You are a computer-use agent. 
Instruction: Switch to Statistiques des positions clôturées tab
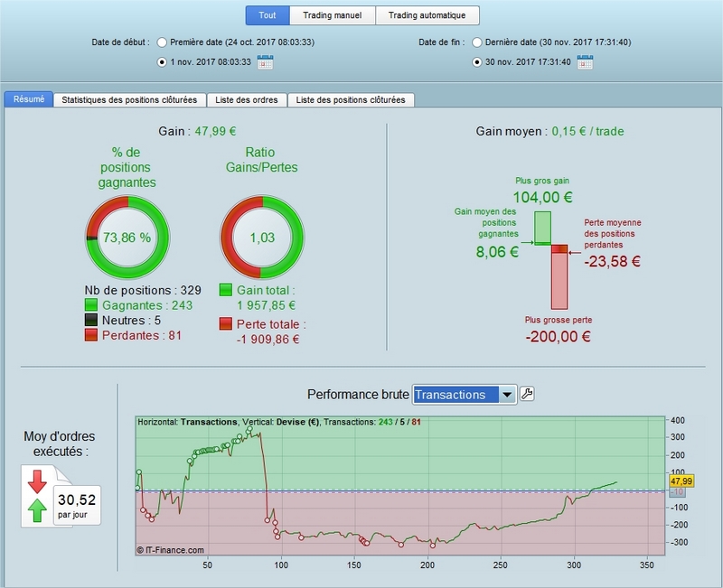[x=129, y=100]
